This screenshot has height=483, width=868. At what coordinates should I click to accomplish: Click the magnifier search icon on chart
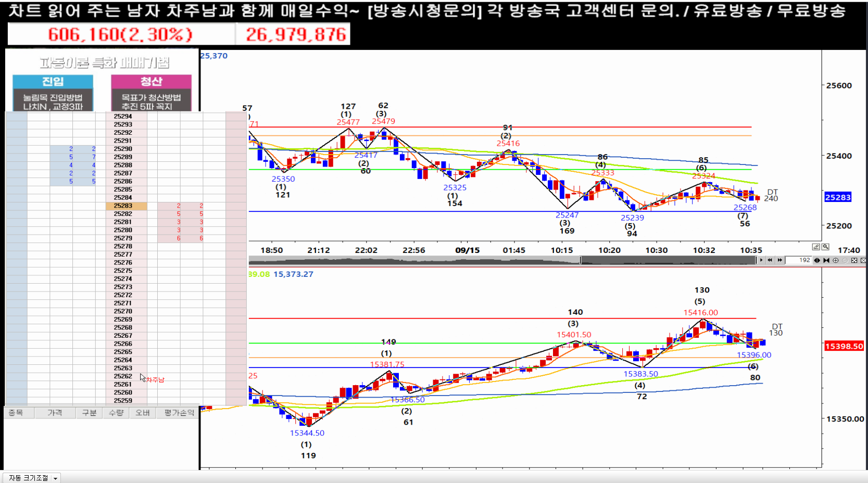click(825, 247)
